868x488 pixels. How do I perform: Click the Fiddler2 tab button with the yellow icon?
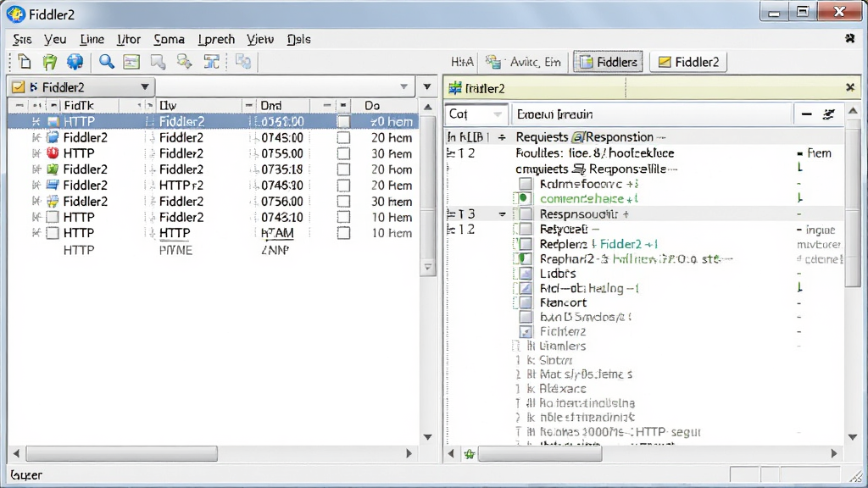688,62
